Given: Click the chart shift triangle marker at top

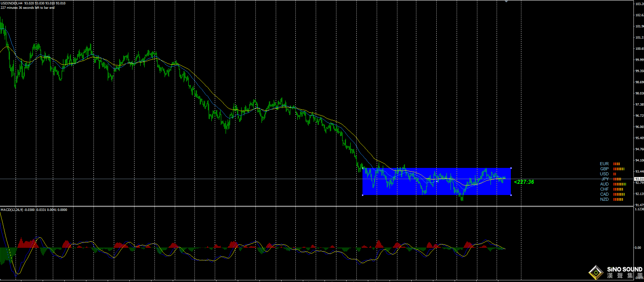Looking at the screenshot, I should pos(506,1).
